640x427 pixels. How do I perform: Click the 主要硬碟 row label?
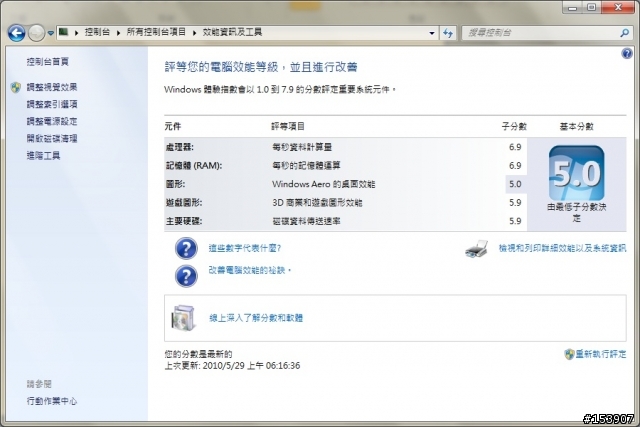(184, 221)
